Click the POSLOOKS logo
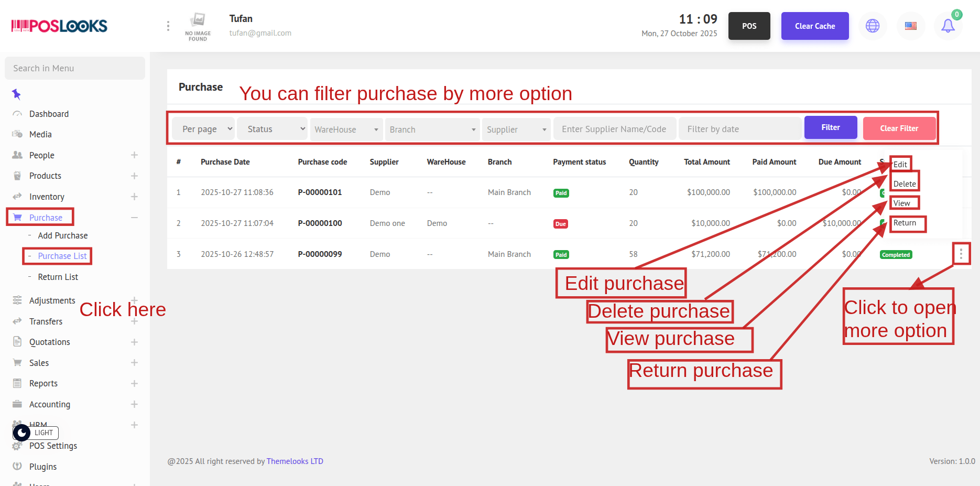 pos(59,26)
